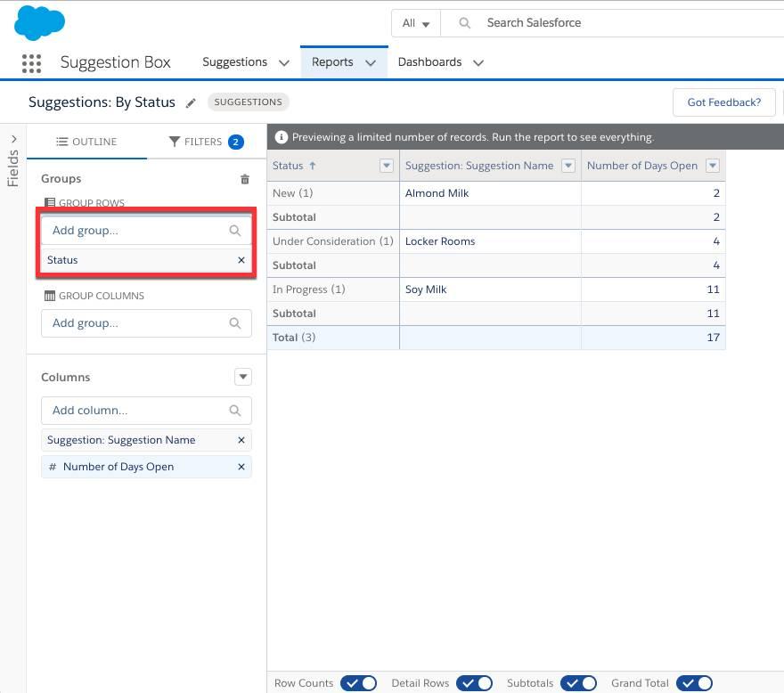The width and height of the screenshot is (784, 693).
Task: Toggle Subtotals switch
Action: [x=578, y=683]
